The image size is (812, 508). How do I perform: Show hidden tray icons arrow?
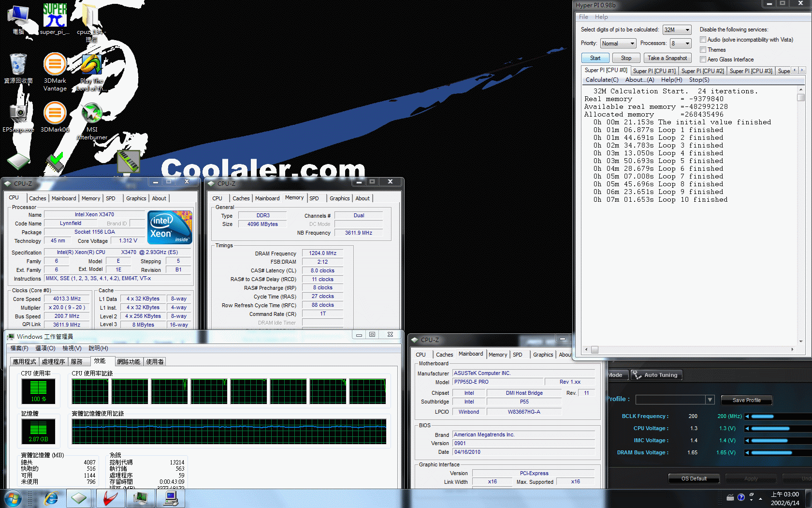[x=761, y=498]
